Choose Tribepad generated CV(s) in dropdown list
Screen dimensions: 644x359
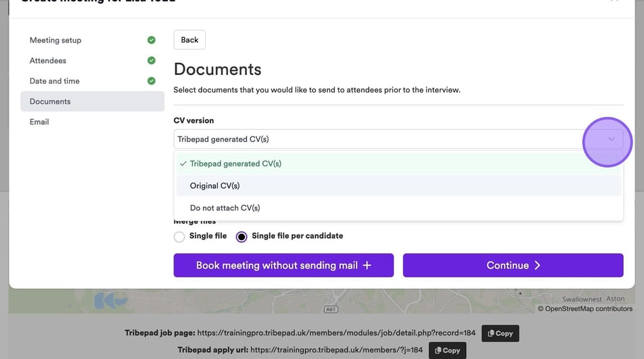[x=235, y=164]
